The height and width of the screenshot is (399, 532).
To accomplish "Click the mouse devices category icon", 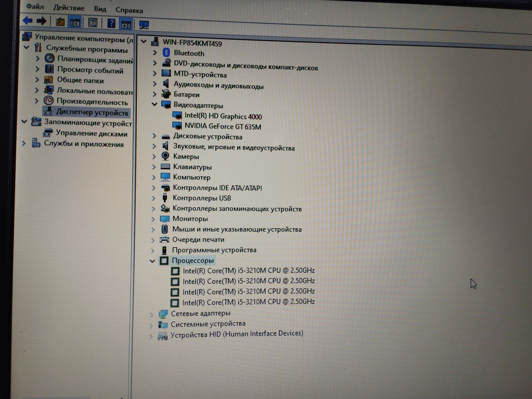I will tap(165, 229).
